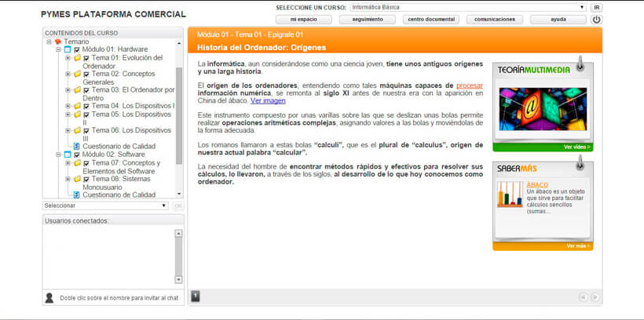Click the Tema 06 folder icon
This screenshot has width=644, height=320.
[x=77, y=130]
